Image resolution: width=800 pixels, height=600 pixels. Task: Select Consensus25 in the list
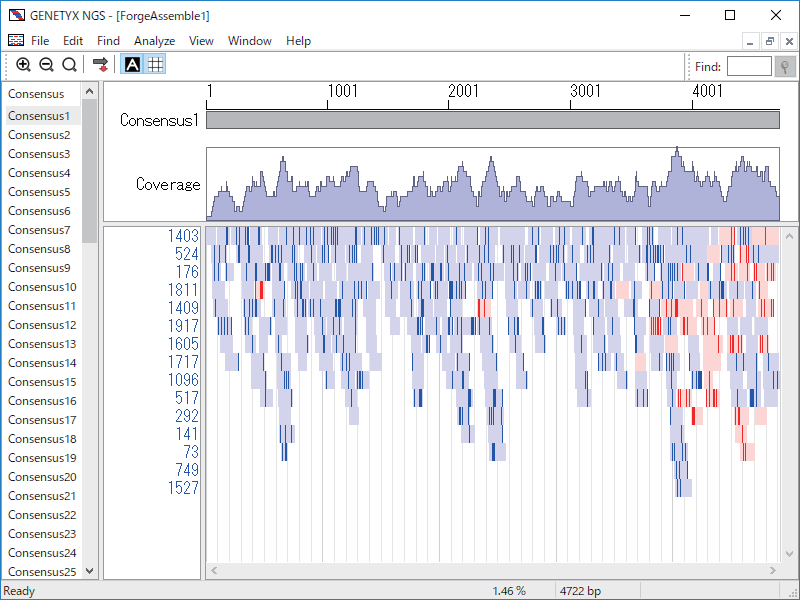point(43,571)
